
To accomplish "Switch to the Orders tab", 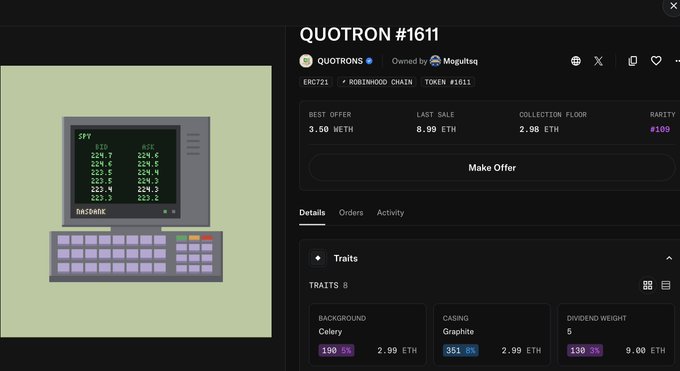I will 351,213.
